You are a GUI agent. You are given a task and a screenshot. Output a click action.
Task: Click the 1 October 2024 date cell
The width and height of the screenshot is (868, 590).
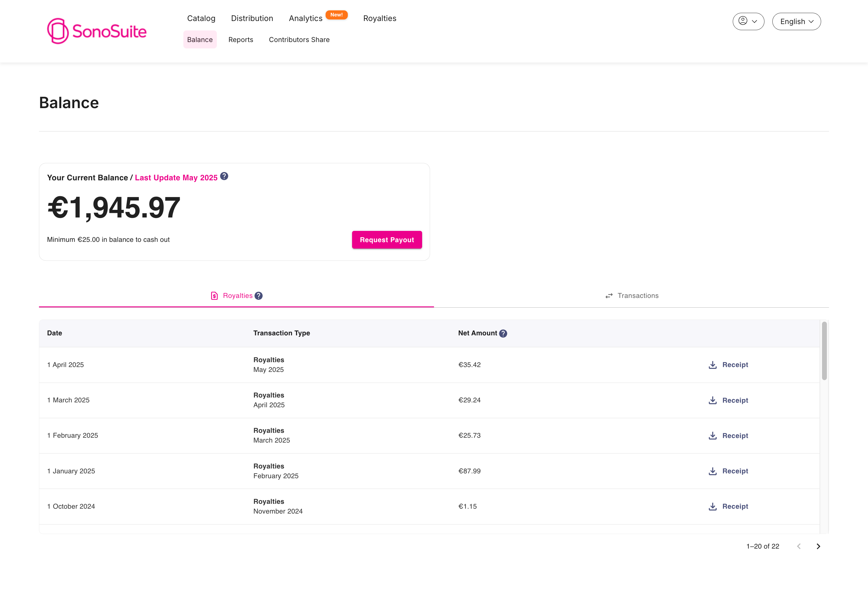tap(71, 506)
